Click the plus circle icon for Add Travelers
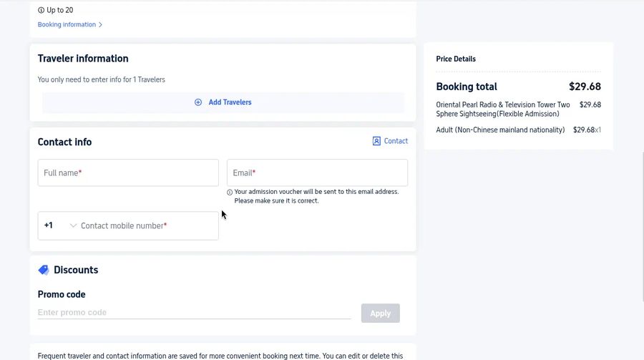 198,102
